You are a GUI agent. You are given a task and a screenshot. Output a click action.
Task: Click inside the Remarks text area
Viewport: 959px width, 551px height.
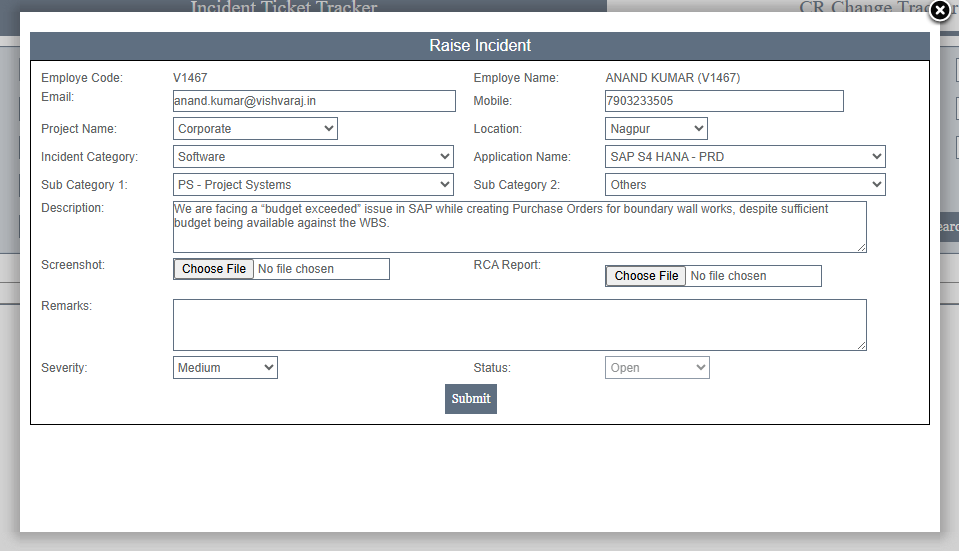click(x=519, y=325)
